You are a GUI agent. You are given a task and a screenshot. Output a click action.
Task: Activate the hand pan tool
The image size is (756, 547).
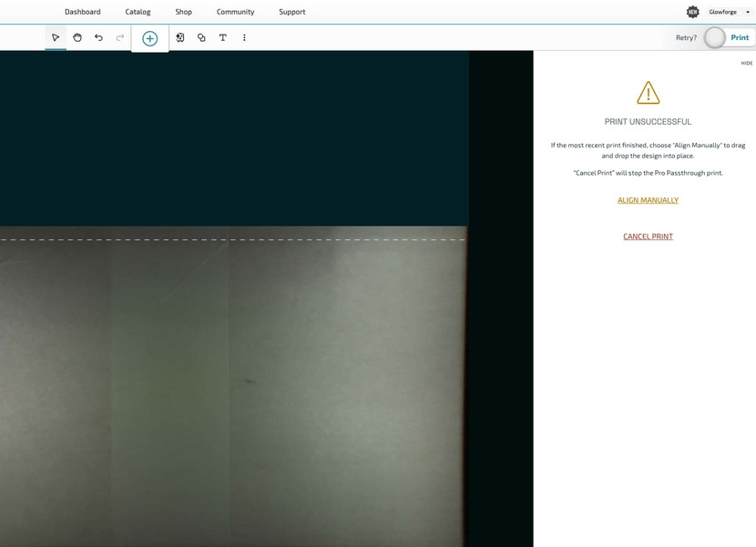[77, 37]
